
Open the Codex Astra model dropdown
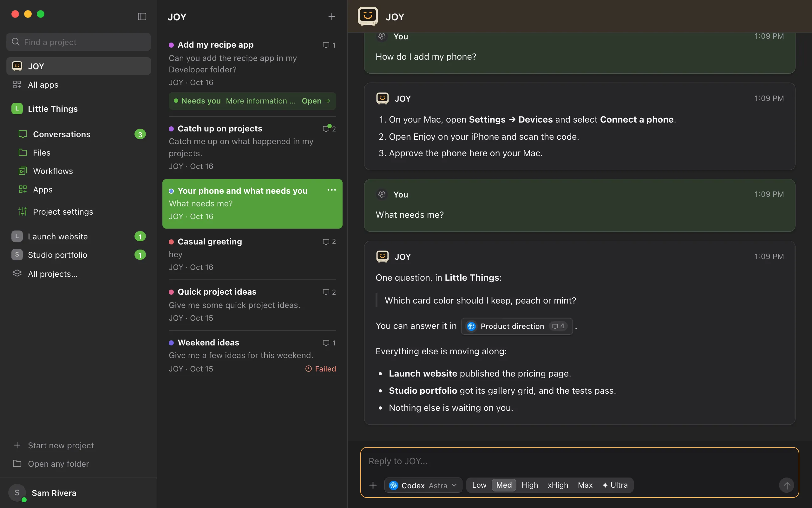pyautogui.click(x=423, y=485)
